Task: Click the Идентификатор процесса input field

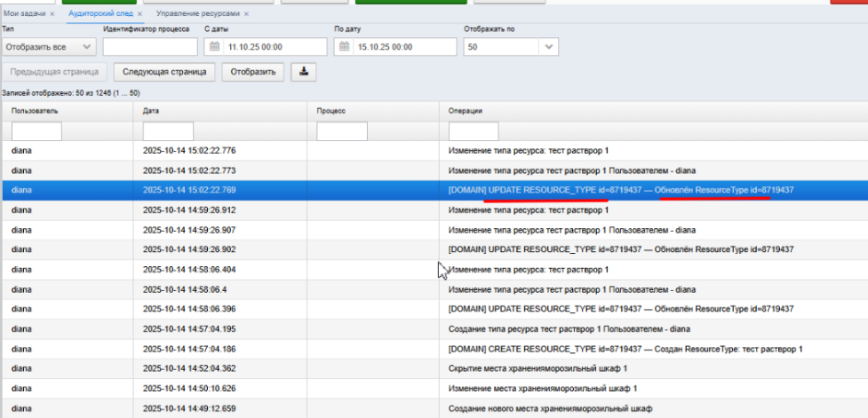Action: (150, 47)
